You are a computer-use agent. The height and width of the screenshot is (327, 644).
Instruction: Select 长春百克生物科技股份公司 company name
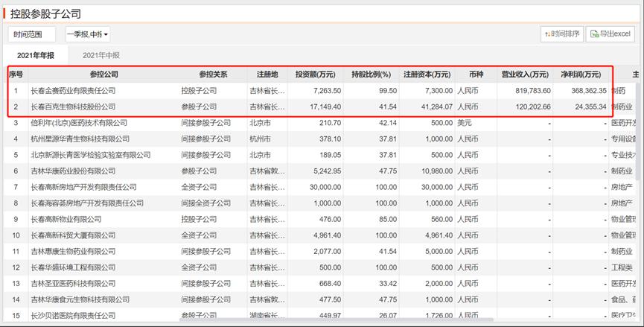click(73, 107)
